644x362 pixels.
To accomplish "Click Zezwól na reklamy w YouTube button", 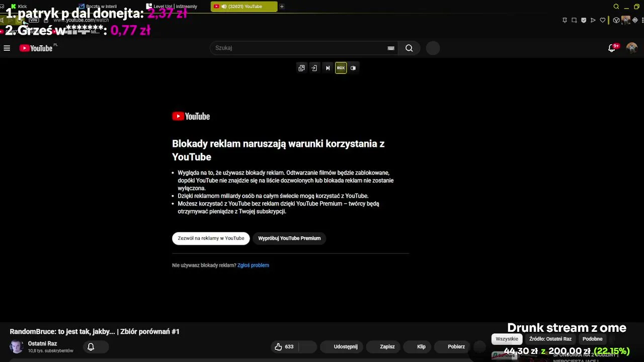I will (211, 238).
